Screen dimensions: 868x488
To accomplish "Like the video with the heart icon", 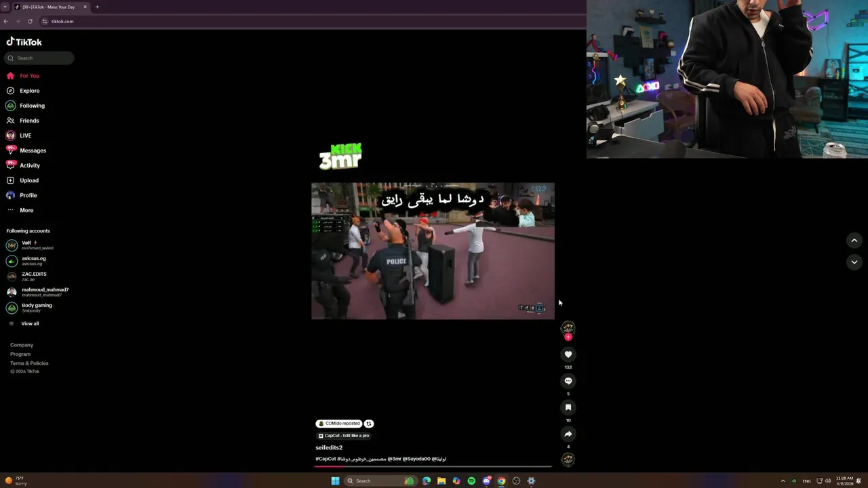I will click(x=568, y=354).
